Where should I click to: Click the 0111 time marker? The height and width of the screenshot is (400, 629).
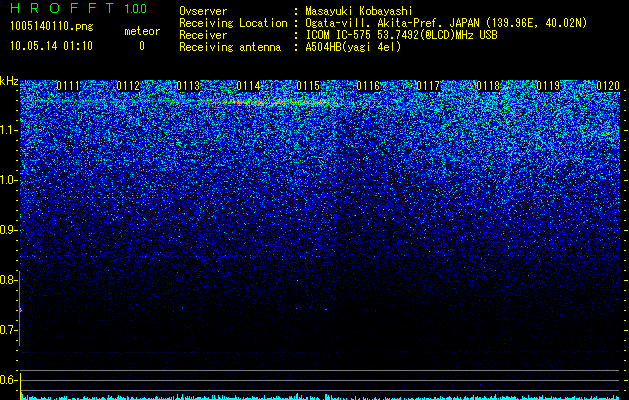[68, 86]
